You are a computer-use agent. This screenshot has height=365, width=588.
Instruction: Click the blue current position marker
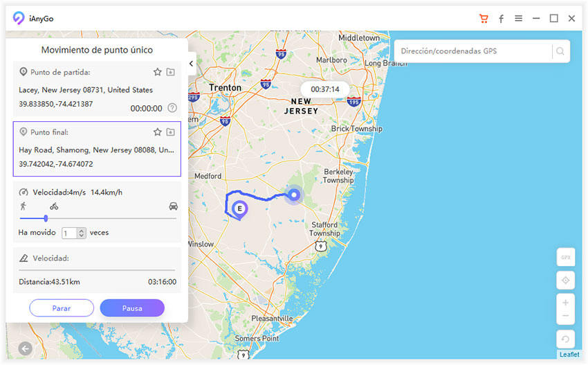click(x=294, y=195)
